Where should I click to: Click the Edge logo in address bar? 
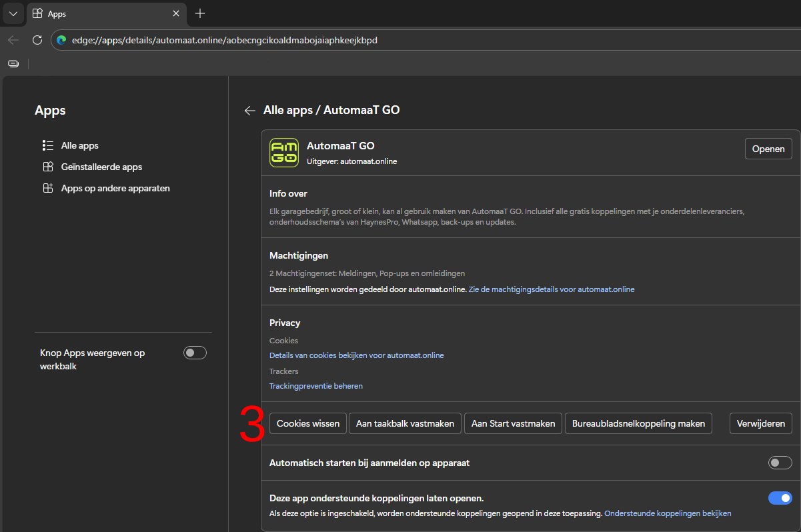[x=61, y=40]
